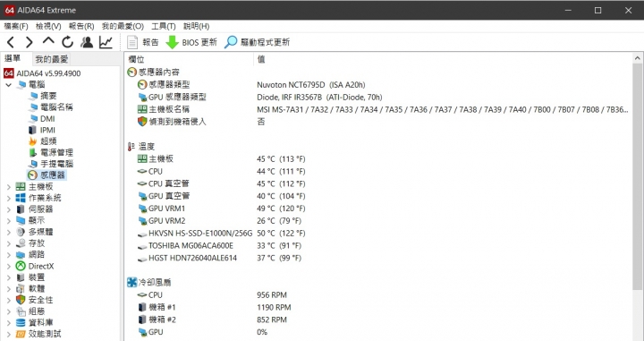Open the 報告(R) menu
644x341 pixels.
pos(81,26)
